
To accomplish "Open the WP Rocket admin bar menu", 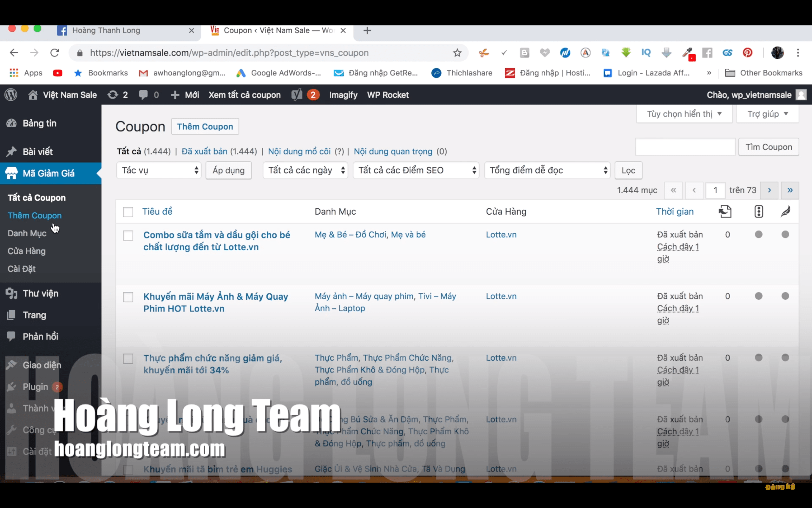I will 388,95.
